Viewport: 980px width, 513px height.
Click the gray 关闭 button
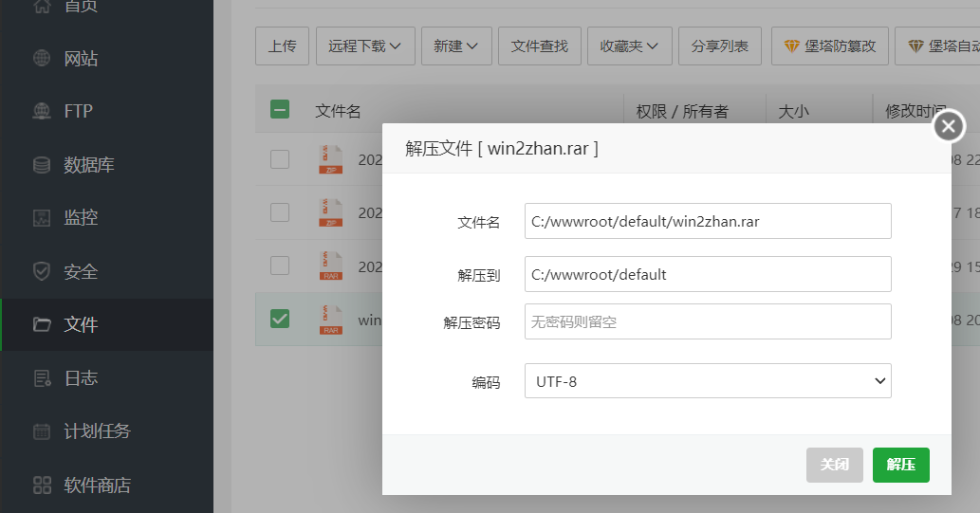[835, 465]
